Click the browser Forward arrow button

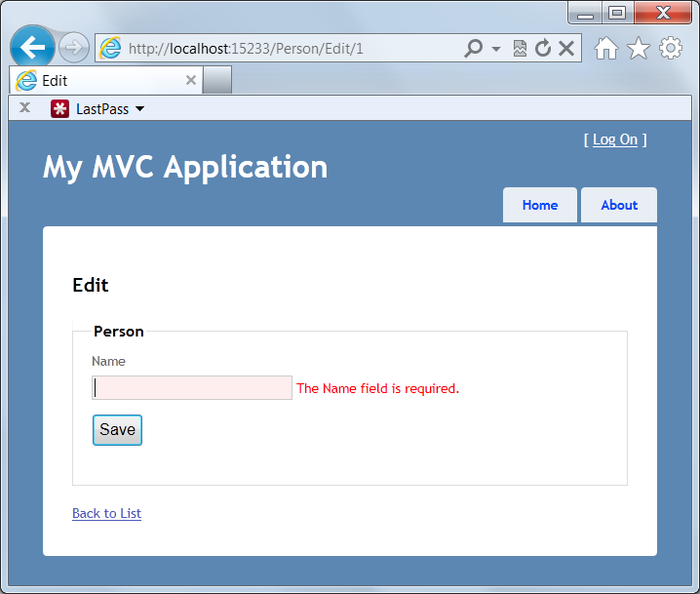[x=74, y=48]
